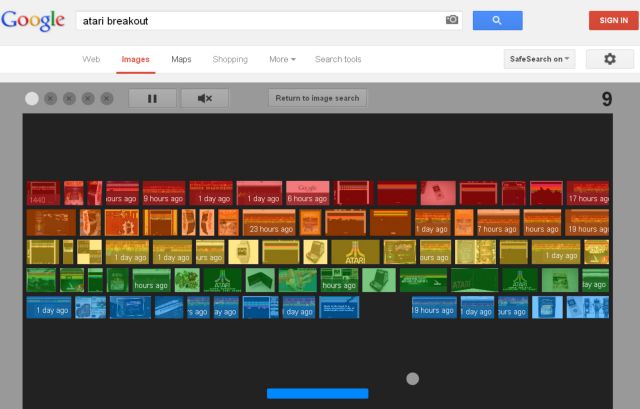
Task: Click the white remaining-life ball indicator
Action: pos(32,98)
